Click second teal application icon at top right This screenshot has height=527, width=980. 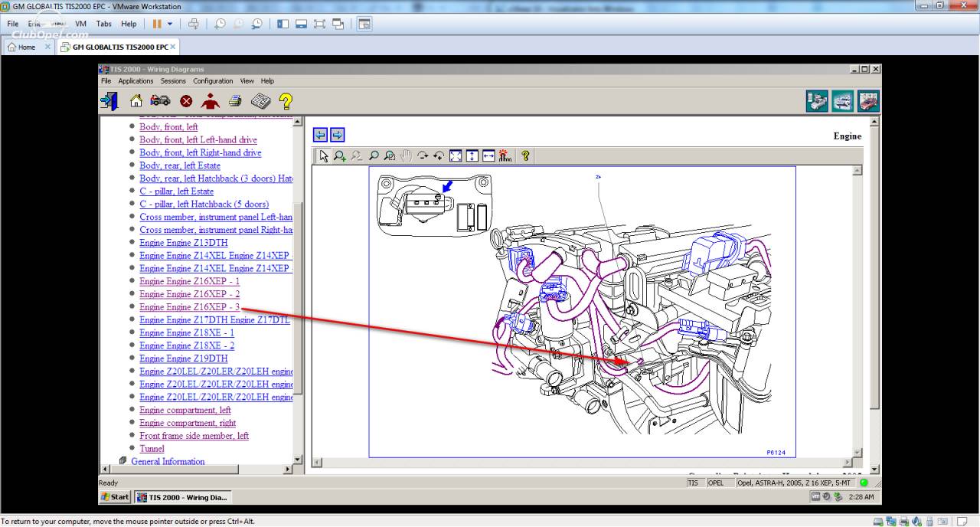(x=843, y=101)
